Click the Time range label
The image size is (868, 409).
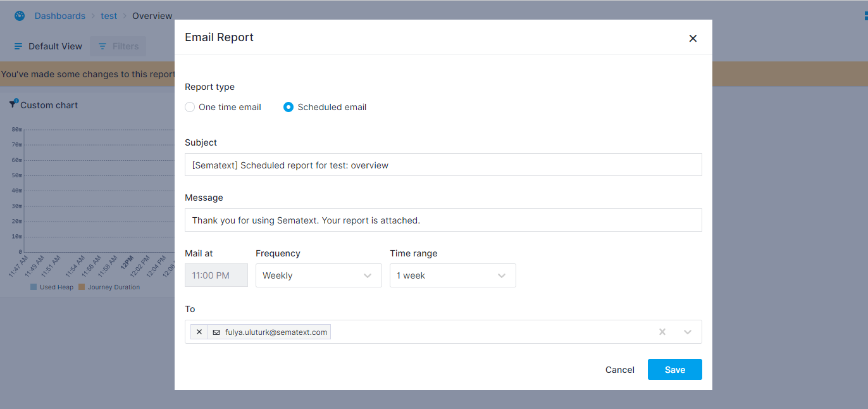tap(414, 253)
